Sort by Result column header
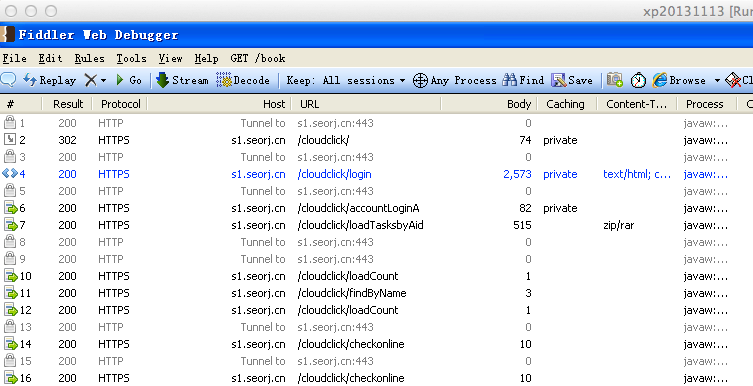This screenshot has width=753, height=386. [68, 104]
